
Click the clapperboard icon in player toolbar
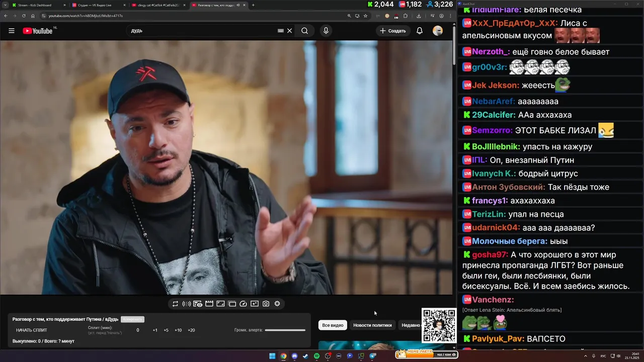[x=209, y=304]
